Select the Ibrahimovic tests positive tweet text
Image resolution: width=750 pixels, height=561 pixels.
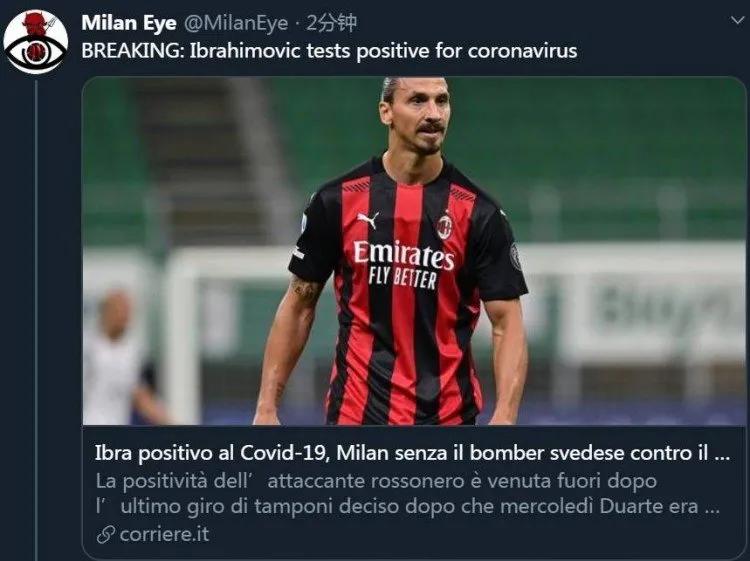329,51
